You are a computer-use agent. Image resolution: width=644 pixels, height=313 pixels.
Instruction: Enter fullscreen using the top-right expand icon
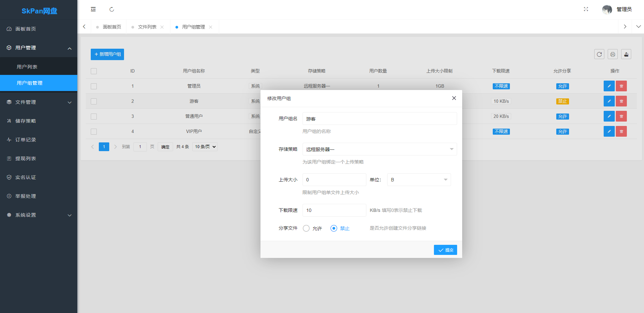coord(586,9)
